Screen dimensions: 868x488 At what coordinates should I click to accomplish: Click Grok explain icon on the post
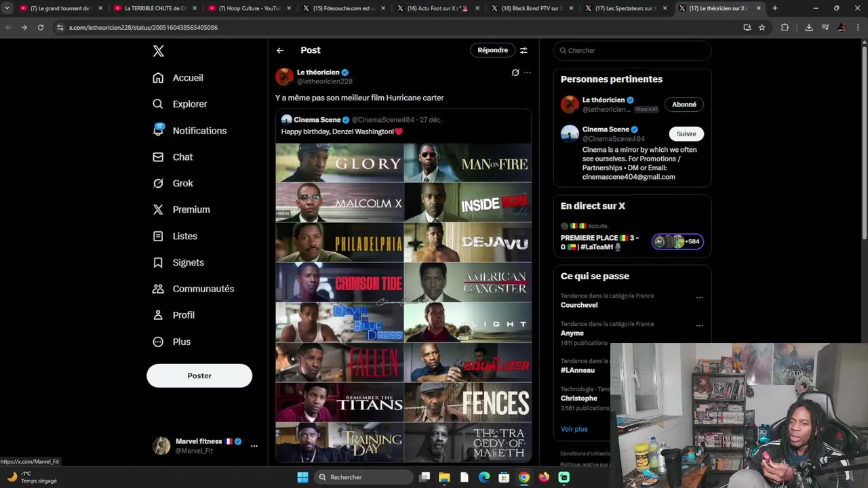pos(515,73)
